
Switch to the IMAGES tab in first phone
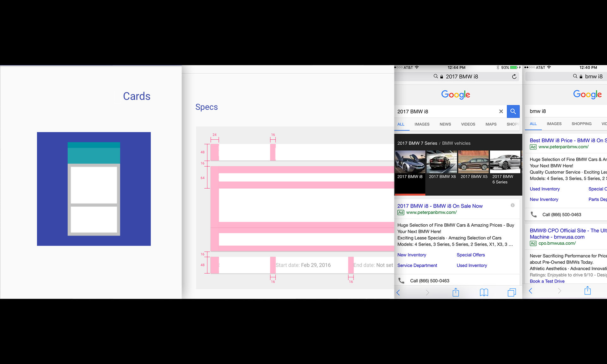(422, 124)
